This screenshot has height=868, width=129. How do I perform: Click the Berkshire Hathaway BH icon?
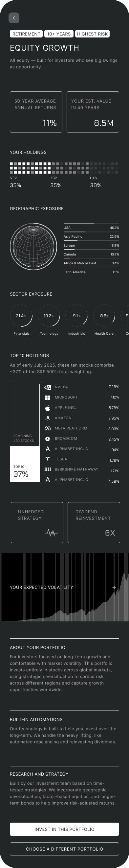point(48,470)
